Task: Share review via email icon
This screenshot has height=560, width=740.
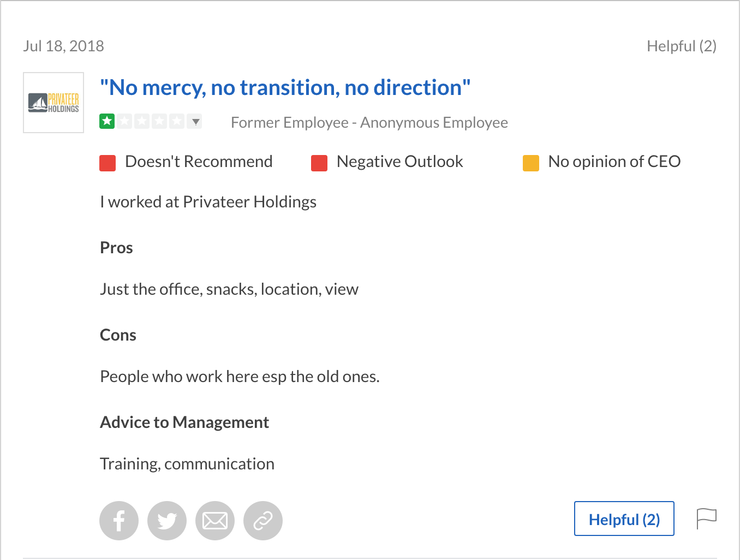Action: tap(215, 521)
